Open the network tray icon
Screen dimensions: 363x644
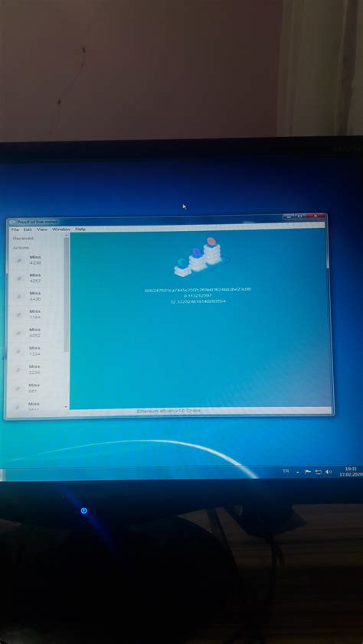coord(318,472)
